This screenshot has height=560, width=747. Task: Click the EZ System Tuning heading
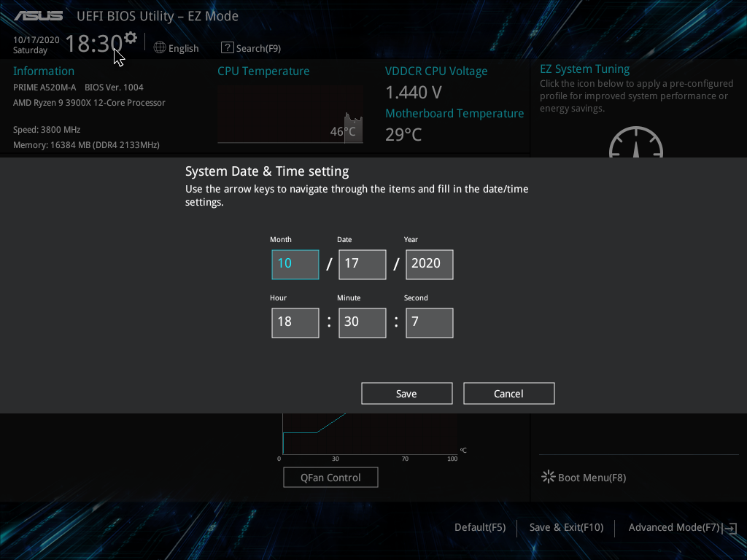[584, 69]
